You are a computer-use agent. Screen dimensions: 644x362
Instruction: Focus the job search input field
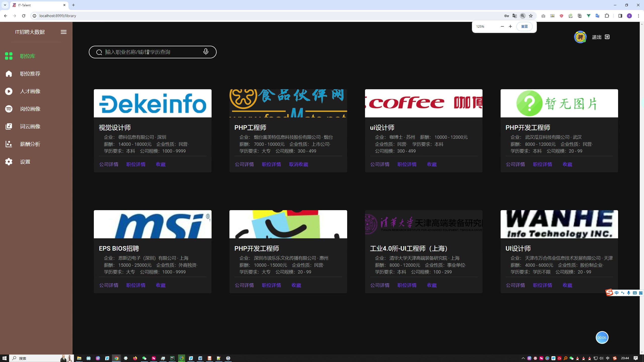[x=152, y=52]
